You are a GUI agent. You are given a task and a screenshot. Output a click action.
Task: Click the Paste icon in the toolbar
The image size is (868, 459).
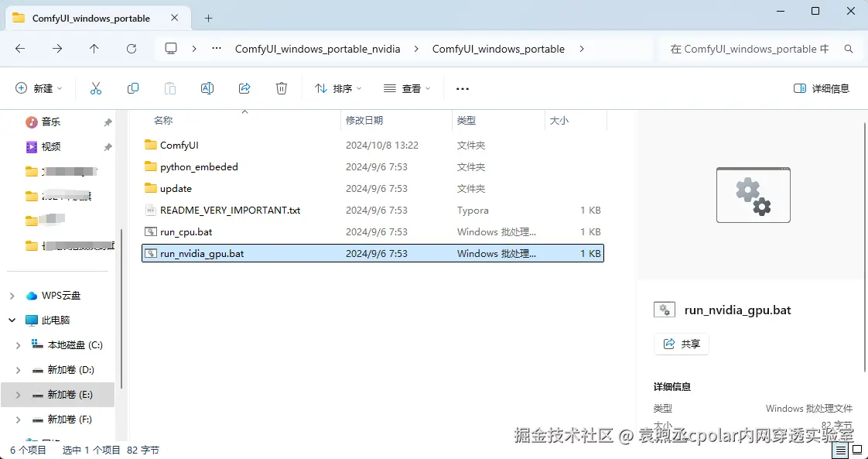click(x=170, y=87)
